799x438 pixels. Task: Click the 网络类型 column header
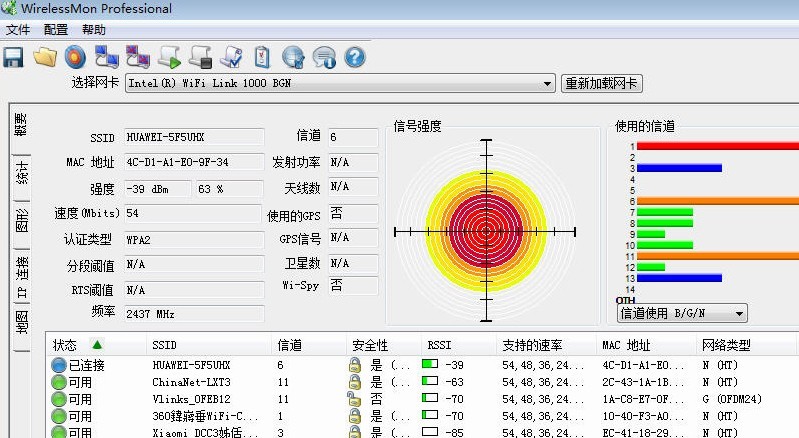click(x=746, y=345)
